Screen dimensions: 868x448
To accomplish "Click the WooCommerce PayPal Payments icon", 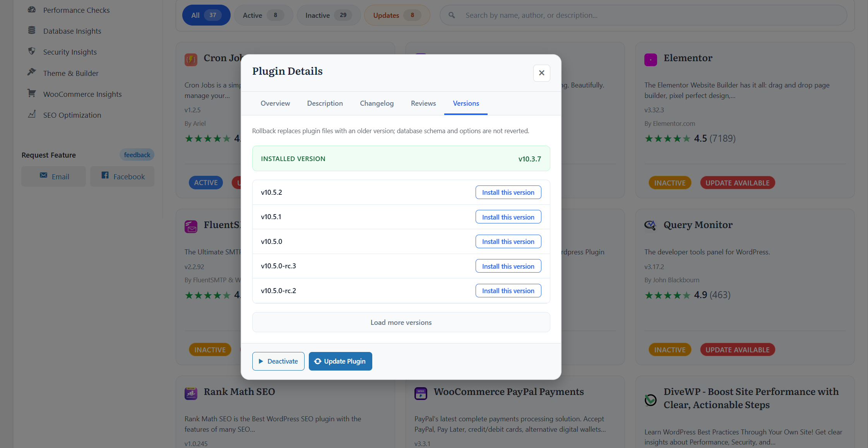I will click(421, 393).
